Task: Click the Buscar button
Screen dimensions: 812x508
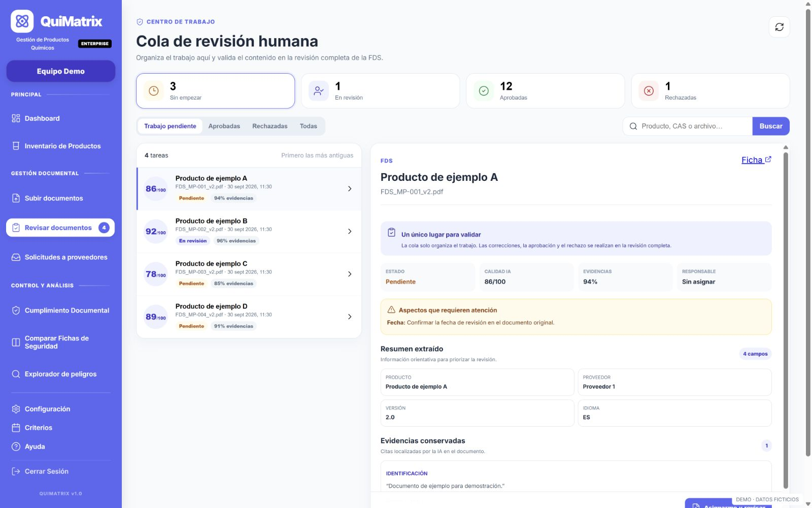Action: coord(771,126)
